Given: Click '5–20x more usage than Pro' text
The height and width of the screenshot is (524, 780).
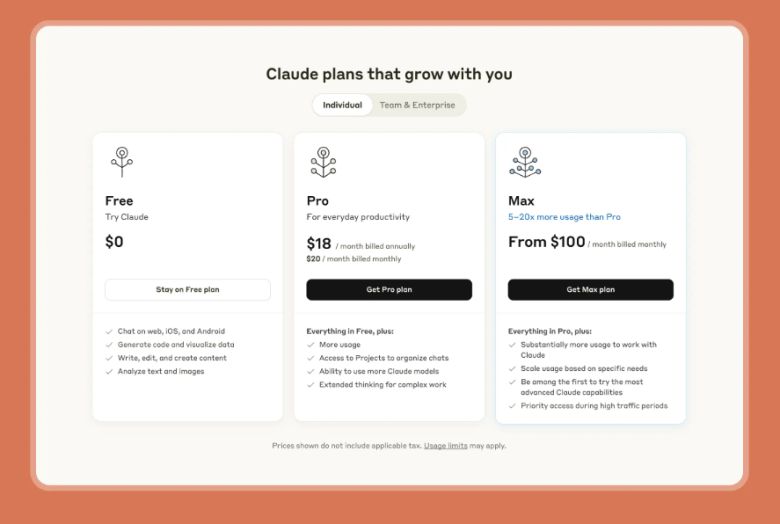Looking at the screenshot, I should tap(564, 217).
